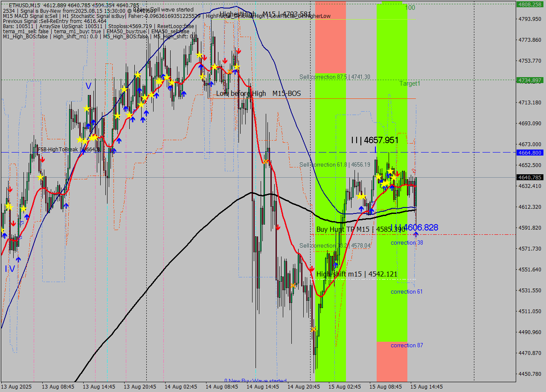Click the red down arrow left of Buy Hunt TP
This screenshot has height=392, width=546.
tap(278, 228)
